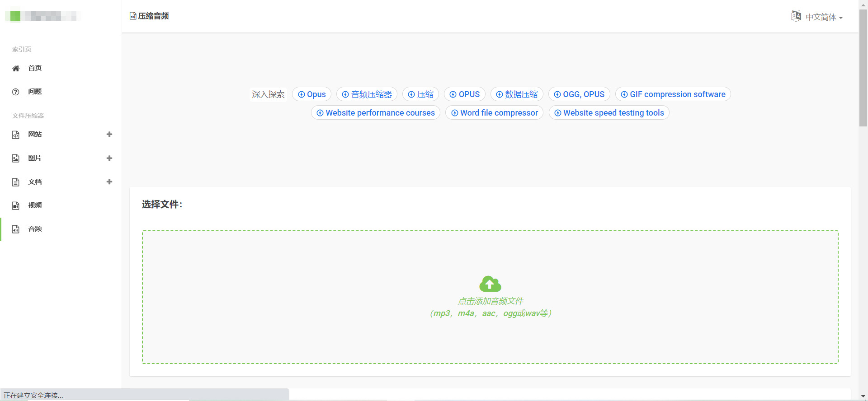The width and height of the screenshot is (868, 401).
Task: Click the blurred site logo
Action: [43, 16]
